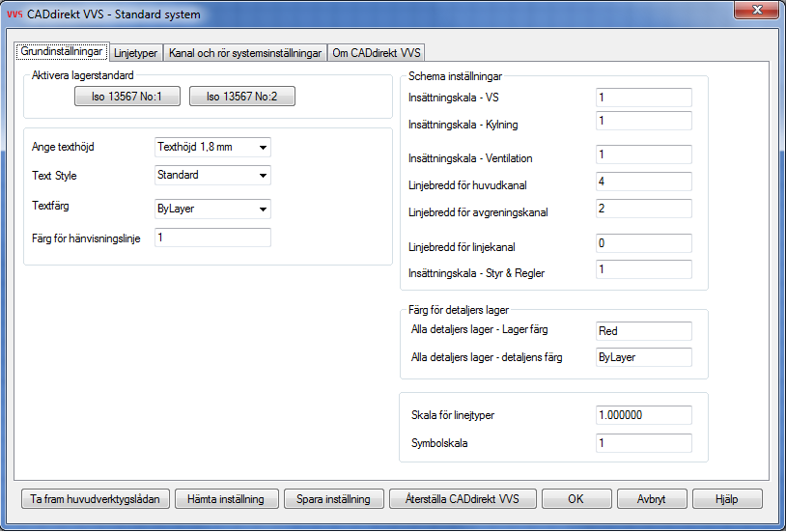Image resolution: width=786 pixels, height=532 pixels.
Task: Activate layer standard Iso 13567 No:1
Action: coord(127,97)
